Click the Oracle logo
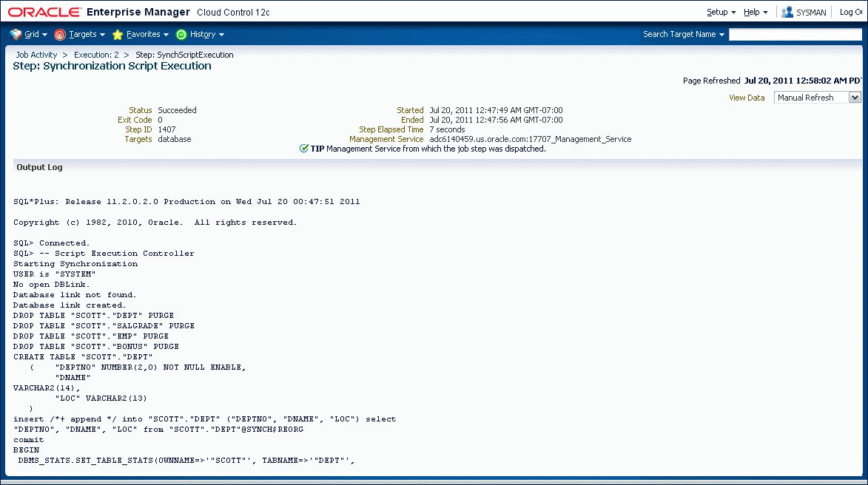The height and width of the screenshot is (485, 868). [x=44, y=12]
